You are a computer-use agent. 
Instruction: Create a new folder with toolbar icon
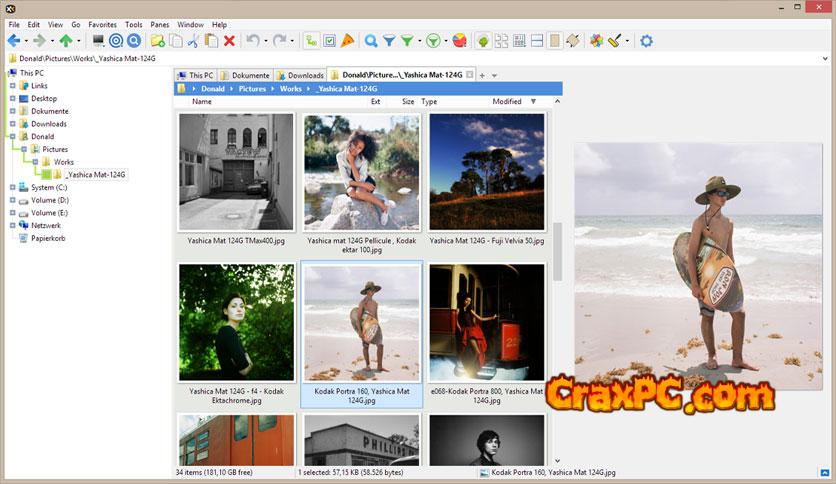coord(157,41)
